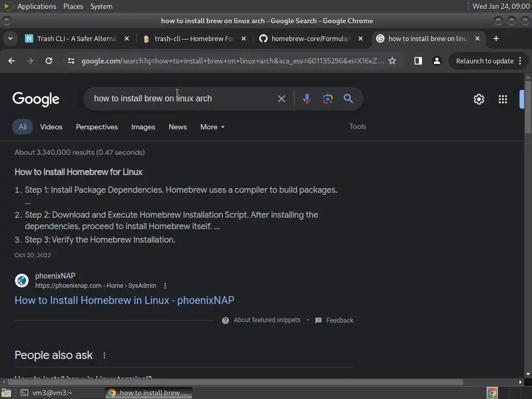
Task: Open phoenixNAP result options menu
Action: 165,286
